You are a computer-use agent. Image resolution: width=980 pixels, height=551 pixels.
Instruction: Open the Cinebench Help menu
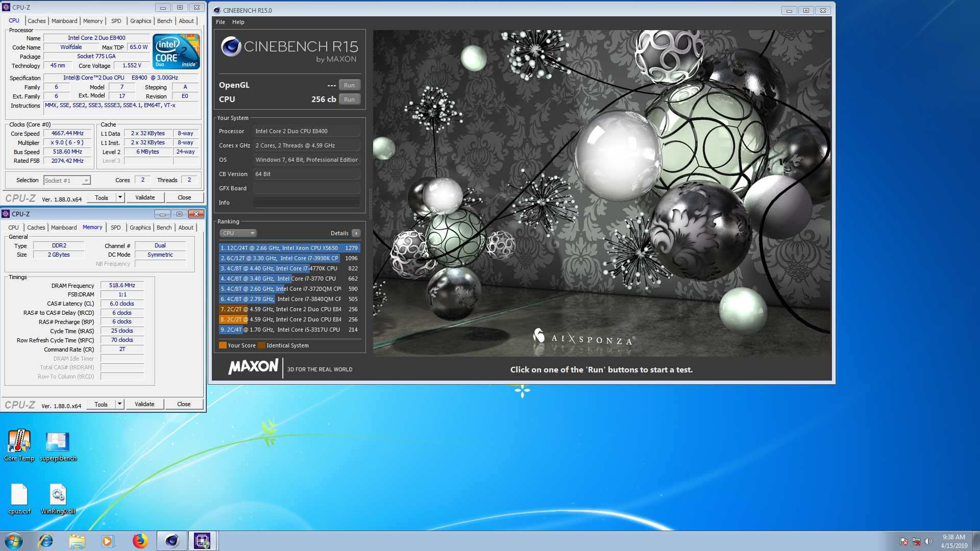point(238,22)
